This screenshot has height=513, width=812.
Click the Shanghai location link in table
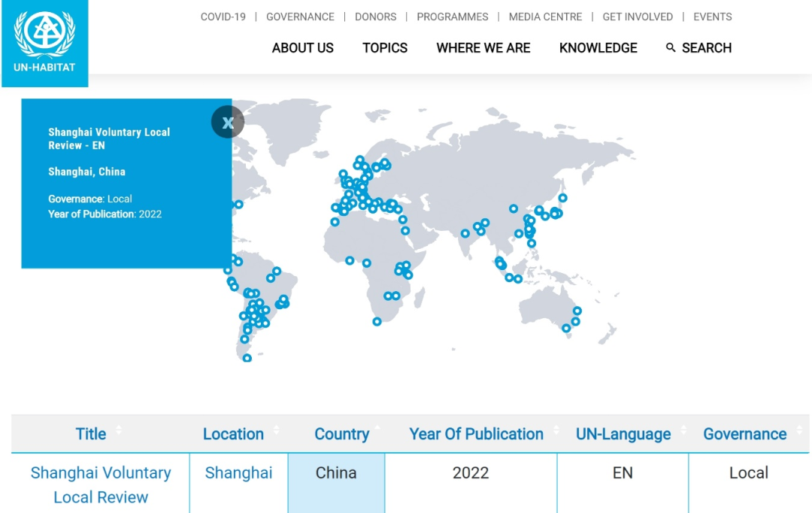[239, 472]
